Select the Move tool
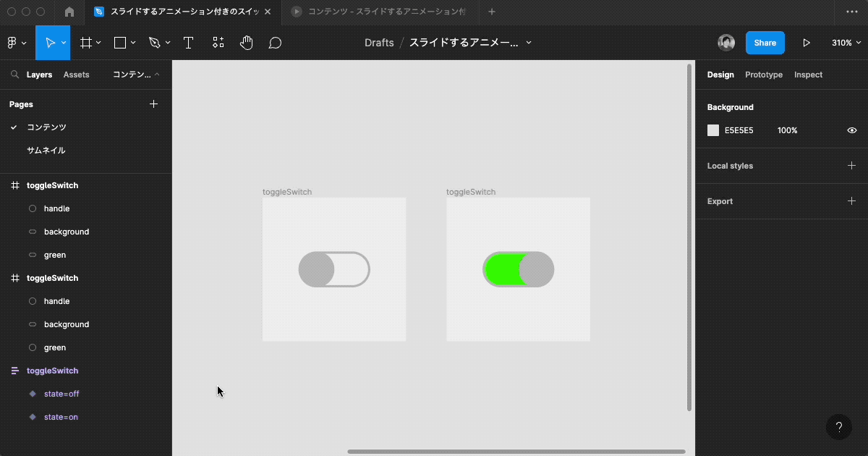The image size is (868, 456). pyautogui.click(x=51, y=43)
